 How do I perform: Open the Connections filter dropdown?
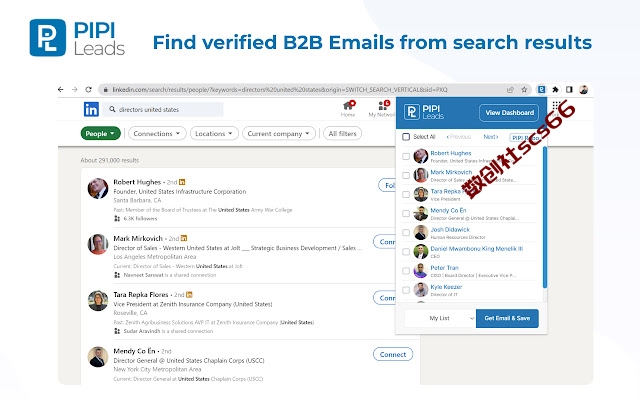click(157, 133)
